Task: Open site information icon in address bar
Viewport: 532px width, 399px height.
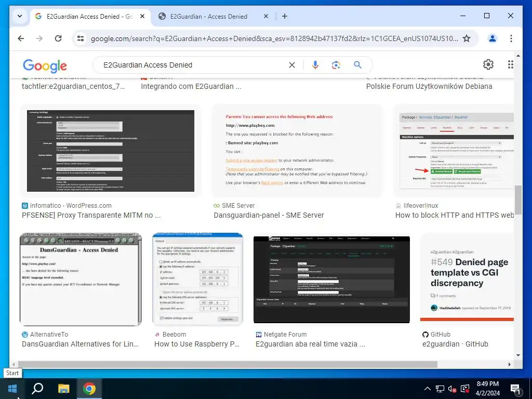Action: (x=81, y=38)
